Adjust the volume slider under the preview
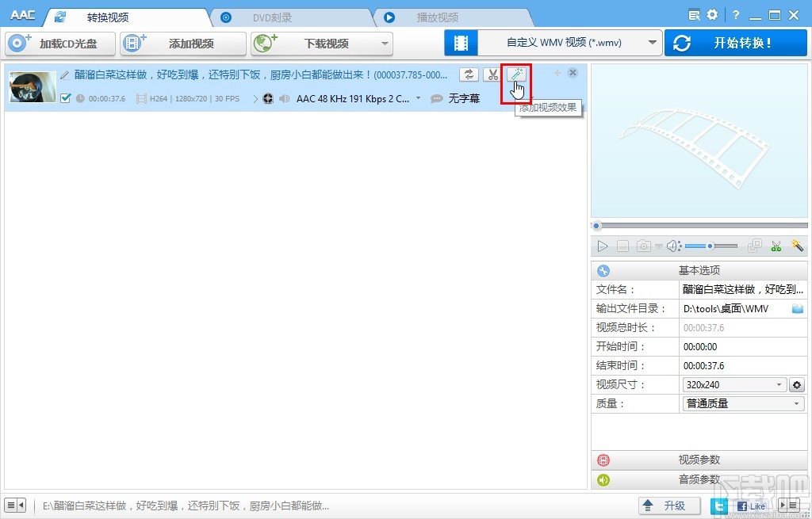Image resolution: width=812 pixels, height=519 pixels. (711, 246)
